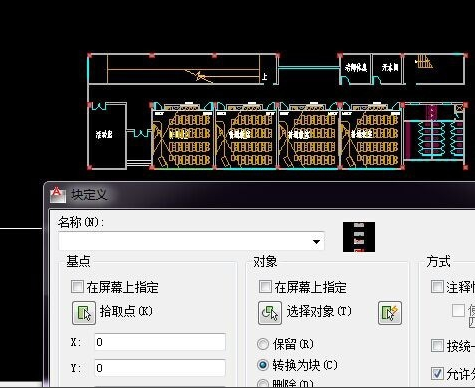Click the 块定义 dialog title bar
The height and width of the screenshot is (388, 475).
259,195
